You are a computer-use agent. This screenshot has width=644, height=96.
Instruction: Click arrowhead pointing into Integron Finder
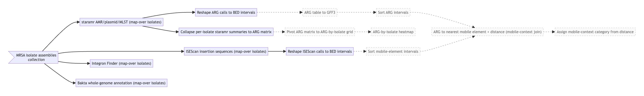pos(88,63)
